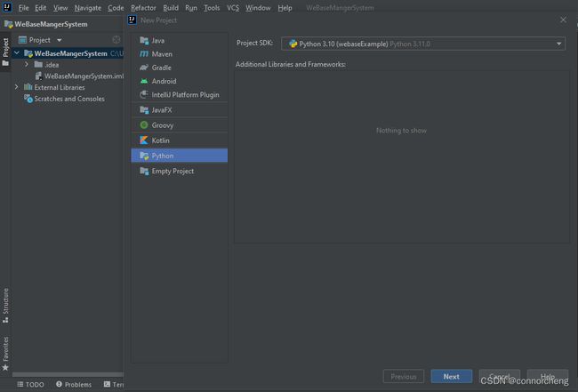Choose Groovy project type
578x392 pixels.
pos(179,125)
